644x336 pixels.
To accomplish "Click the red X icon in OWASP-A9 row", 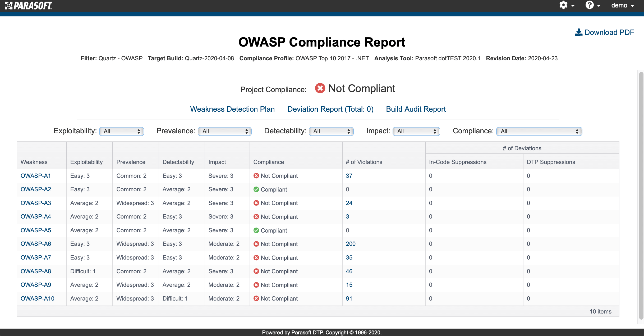I will point(256,285).
